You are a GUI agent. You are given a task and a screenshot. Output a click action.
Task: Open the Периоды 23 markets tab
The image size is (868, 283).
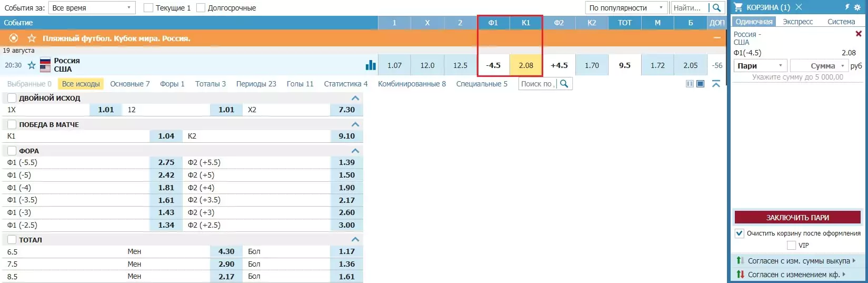(x=256, y=84)
